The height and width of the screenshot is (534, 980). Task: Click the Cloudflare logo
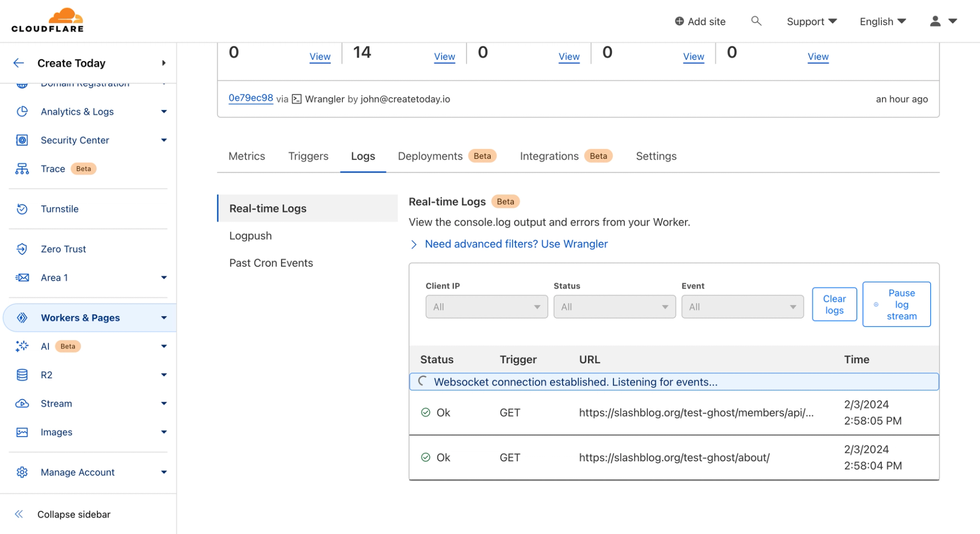click(47, 20)
